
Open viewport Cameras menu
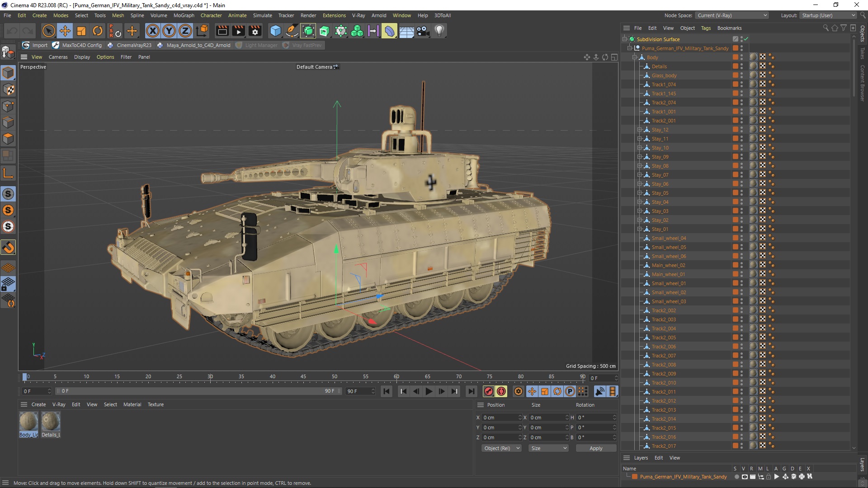click(58, 57)
